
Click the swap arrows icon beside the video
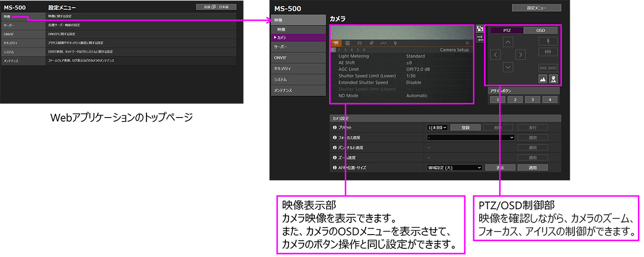[x=480, y=38]
